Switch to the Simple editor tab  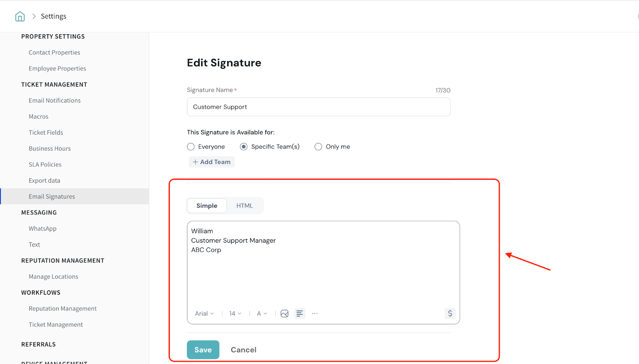[x=207, y=206]
